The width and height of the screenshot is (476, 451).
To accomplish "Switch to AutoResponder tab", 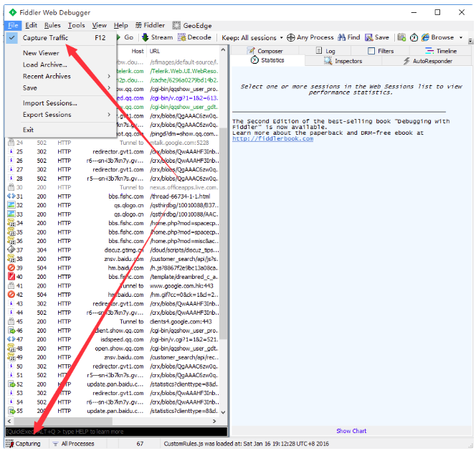I will click(427, 61).
